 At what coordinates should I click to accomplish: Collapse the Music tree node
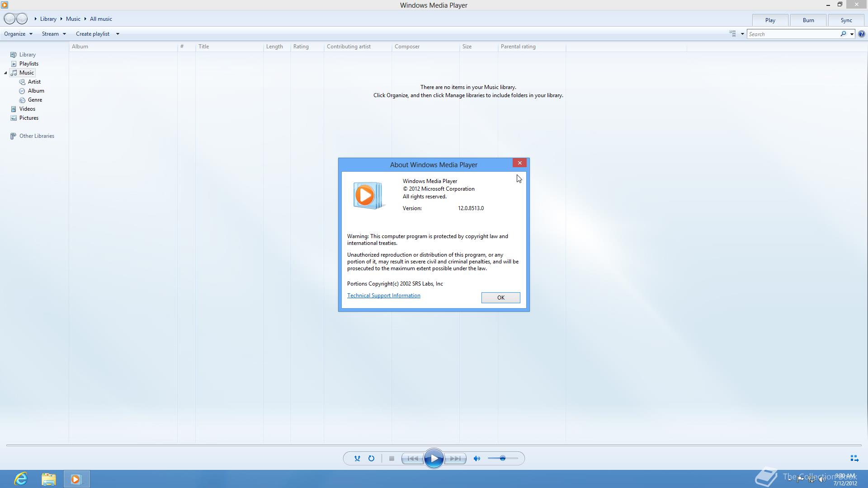pyautogui.click(x=5, y=73)
